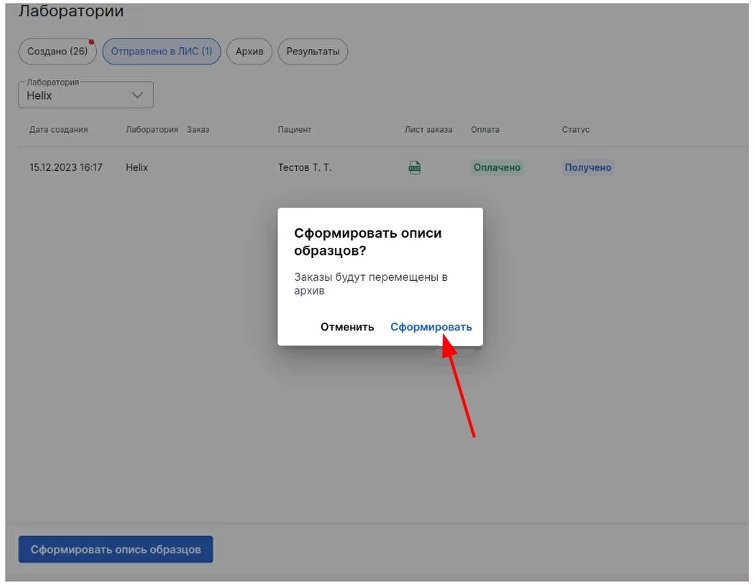Select the Helix laboratory combo box
The image size is (755, 585).
point(86,94)
